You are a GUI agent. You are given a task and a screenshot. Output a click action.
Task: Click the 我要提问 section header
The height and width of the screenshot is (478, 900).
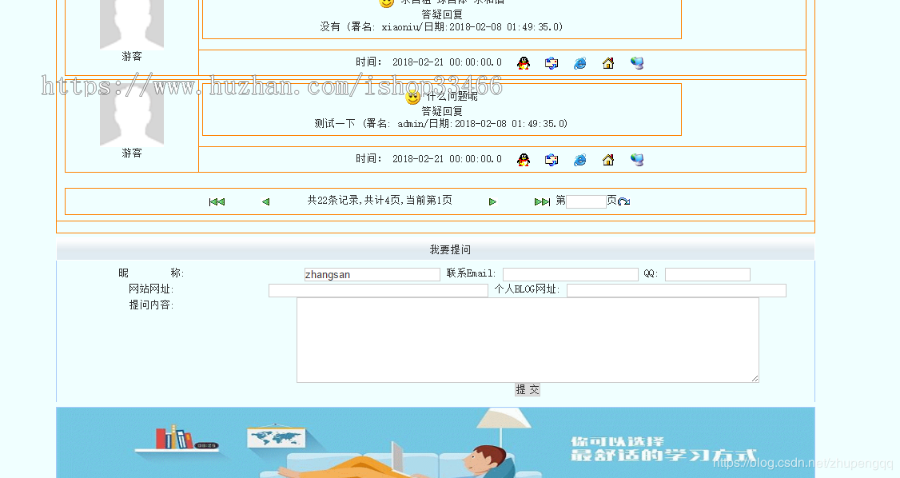(x=450, y=250)
